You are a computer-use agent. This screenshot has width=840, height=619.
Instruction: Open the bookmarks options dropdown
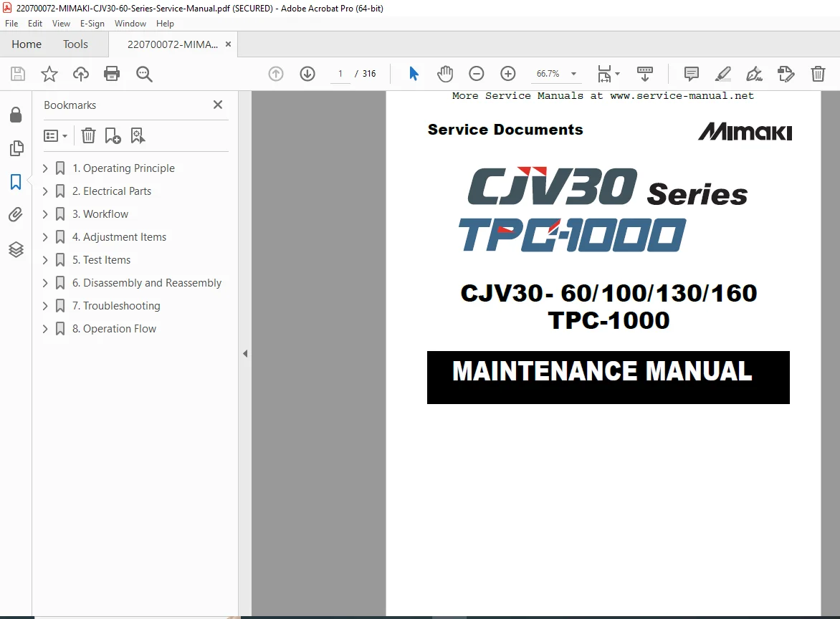pos(55,136)
